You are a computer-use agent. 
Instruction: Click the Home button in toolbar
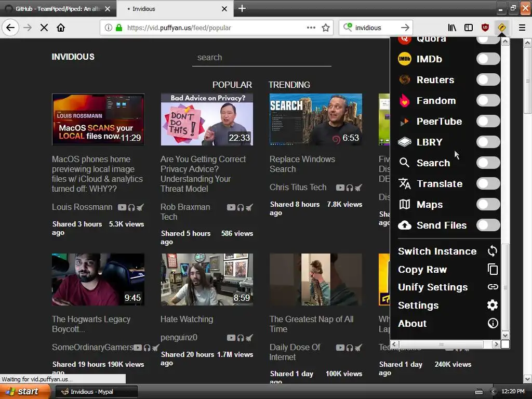coord(61,28)
